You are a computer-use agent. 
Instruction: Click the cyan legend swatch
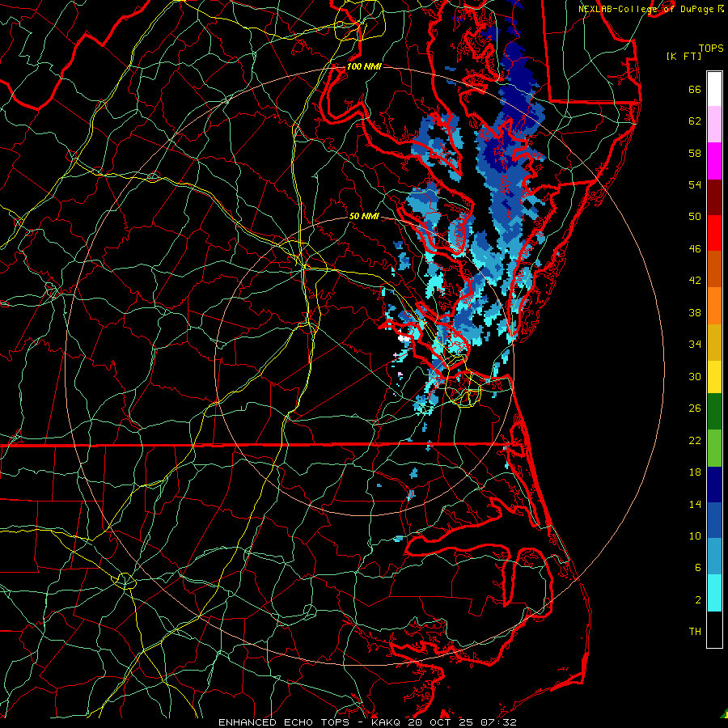tap(714, 593)
